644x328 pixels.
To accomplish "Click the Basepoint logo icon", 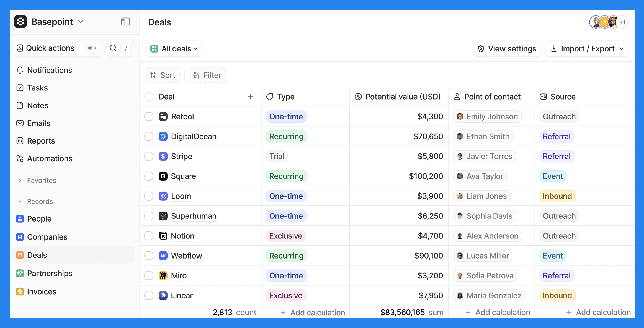I will click(x=20, y=22).
